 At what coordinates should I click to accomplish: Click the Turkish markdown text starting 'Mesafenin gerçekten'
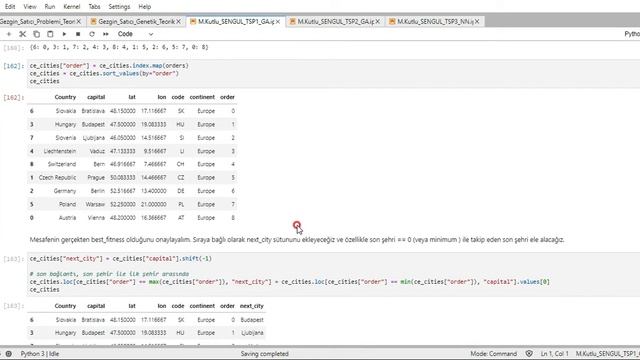[297, 240]
